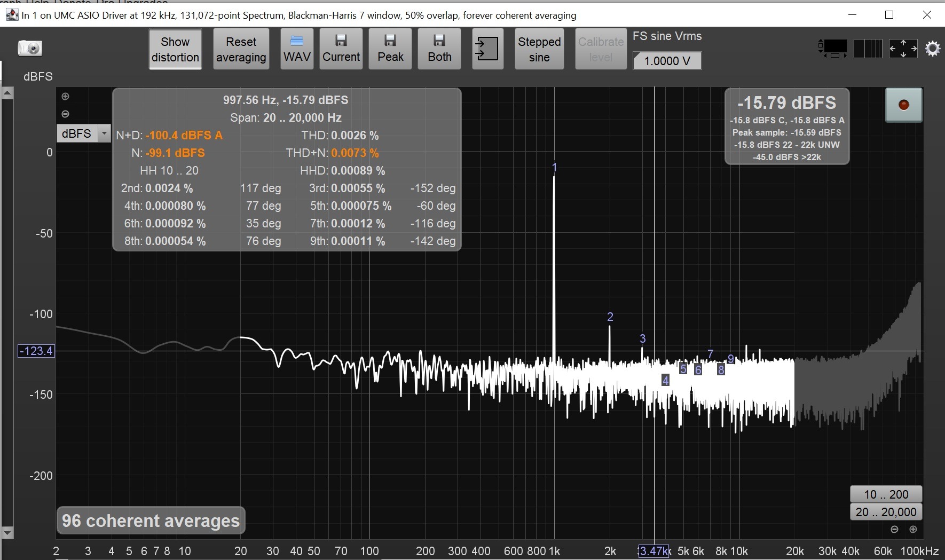Click the -123.4 cursor level label
Image resolution: width=945 pixels, height=560 pixels.
click(x=36, y=351)
